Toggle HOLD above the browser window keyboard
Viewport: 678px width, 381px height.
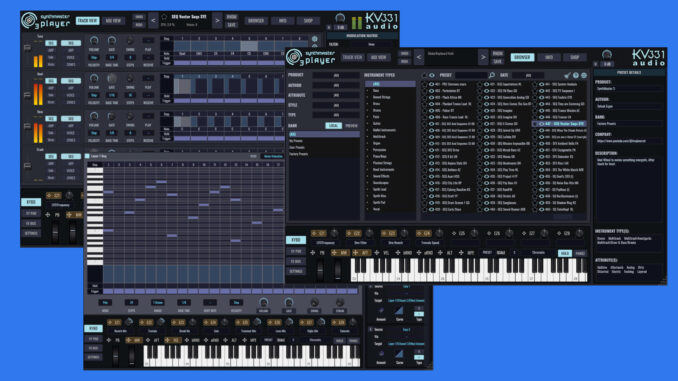[x=564, y=253]
